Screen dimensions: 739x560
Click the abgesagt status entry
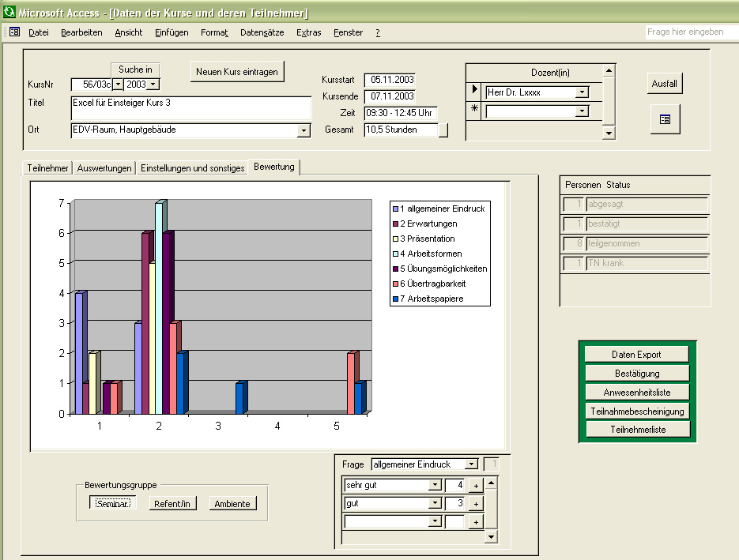coord(647,204)
